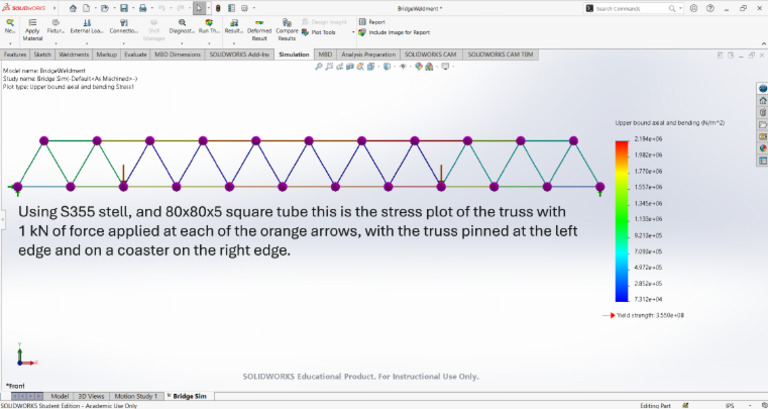768x409 pixels.
Task: Open the Fixtures Advisor
Action: (56, 26)
